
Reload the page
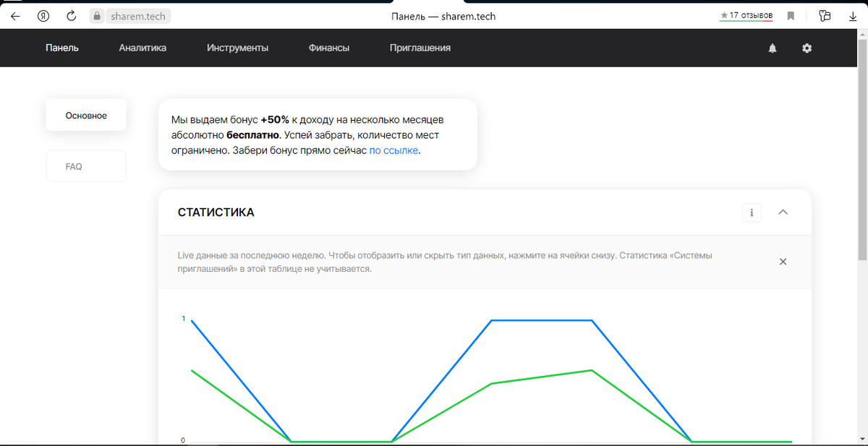coord(71,16)
